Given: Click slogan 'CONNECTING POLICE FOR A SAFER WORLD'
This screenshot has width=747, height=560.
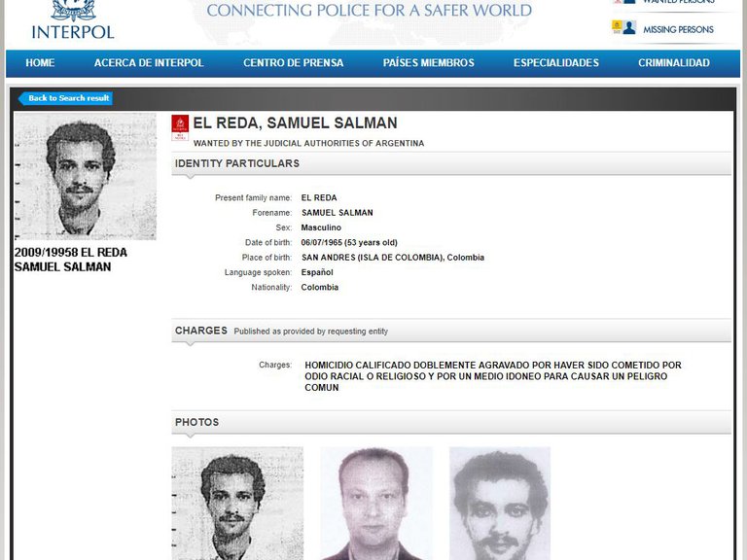Looking at the screenshot, I should (x=370, y=11).
